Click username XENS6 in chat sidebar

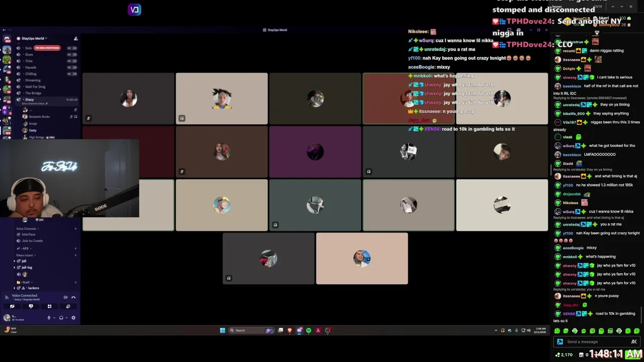point(569,314)
